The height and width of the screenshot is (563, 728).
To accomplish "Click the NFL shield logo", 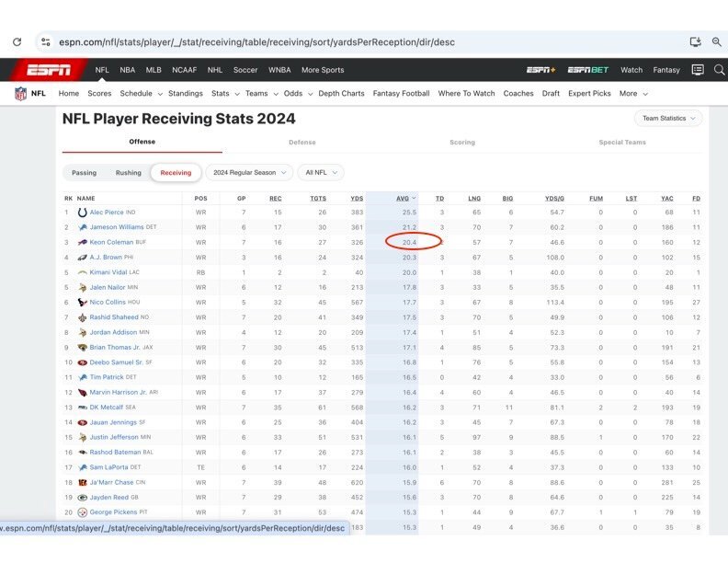I will (x=20, y=93).
